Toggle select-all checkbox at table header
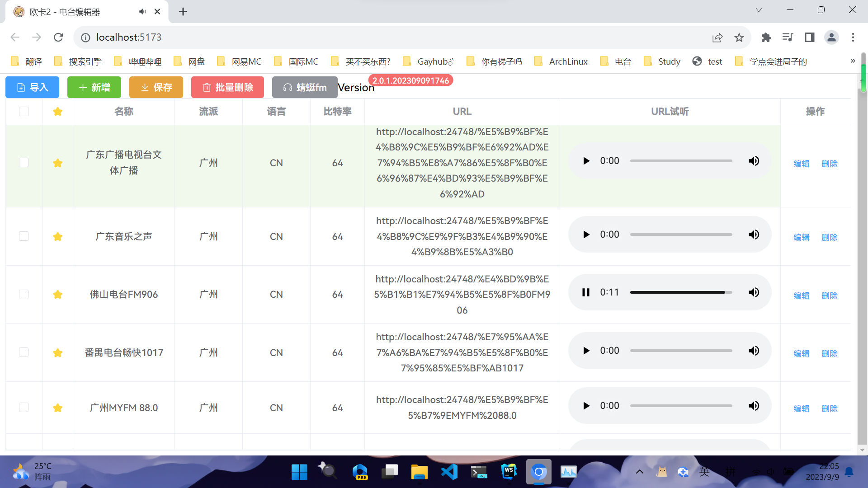This screenshot has width=868, height=488. (x=24, y=112)
